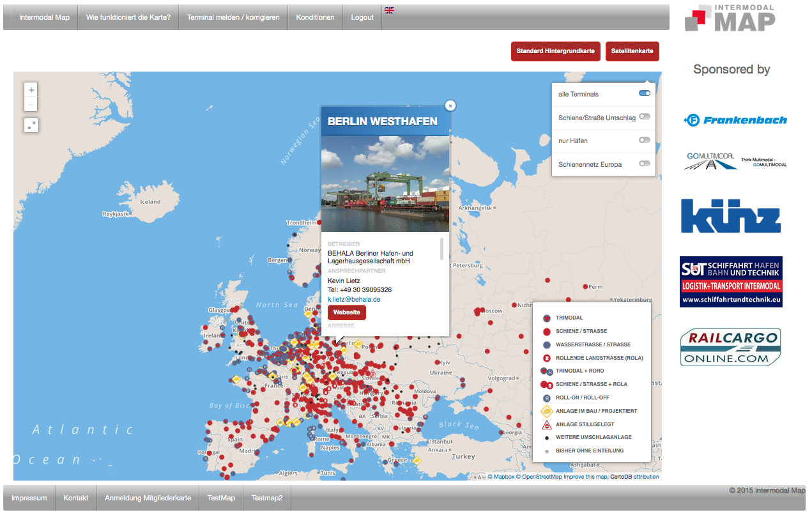Email k.lietz@behala.de
This screenshot has width=812, height=517.
coord(354,299)
